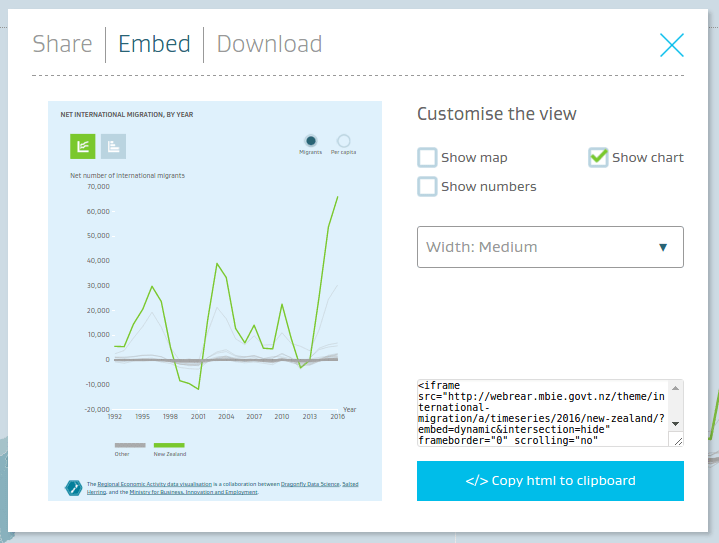Select the line chart view icon

point(83,146)
